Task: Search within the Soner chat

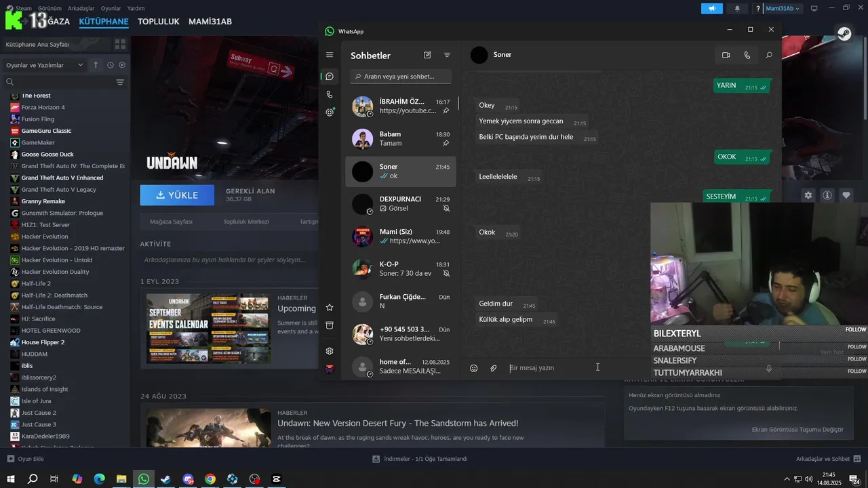Action: (769, 55)
